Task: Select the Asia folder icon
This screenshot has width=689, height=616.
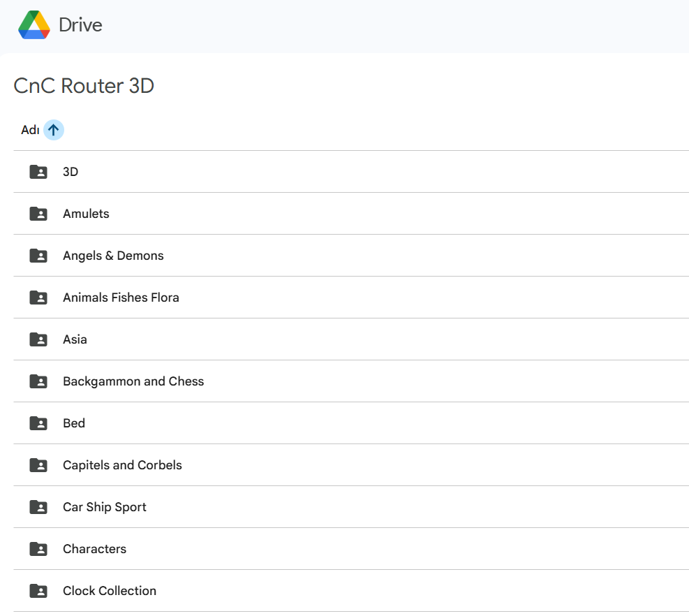Action: [x=38, y=339]
